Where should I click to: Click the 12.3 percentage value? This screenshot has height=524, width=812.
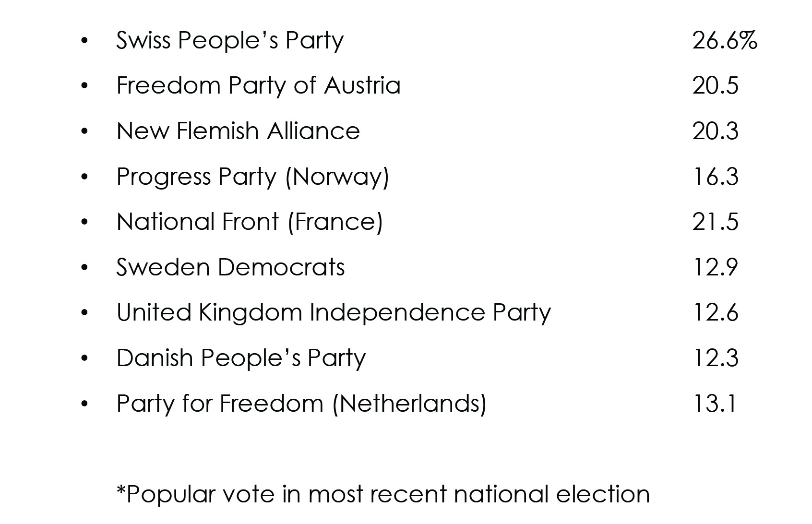click(x=715, y=358)
